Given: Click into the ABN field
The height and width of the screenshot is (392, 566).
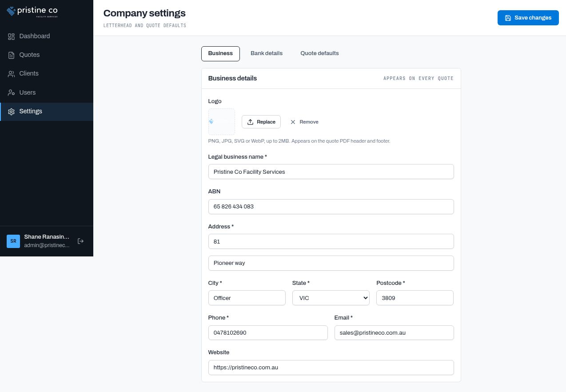Looking at the screenshot, I should coord(331,207).
